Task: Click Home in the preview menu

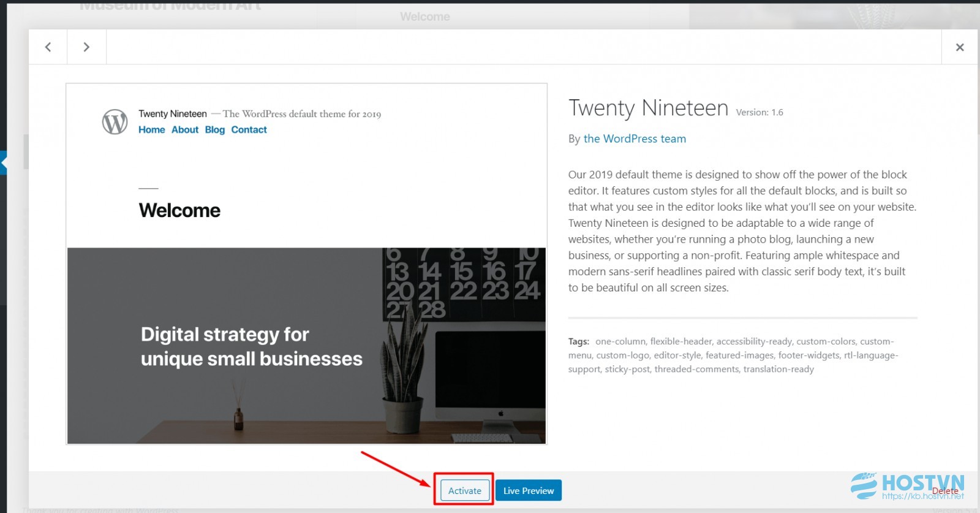Action: (x=151, y=130)
